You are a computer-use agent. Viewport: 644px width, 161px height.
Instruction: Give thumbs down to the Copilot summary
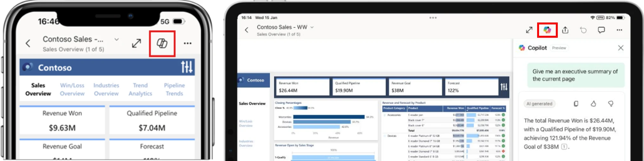click(611, 104)
